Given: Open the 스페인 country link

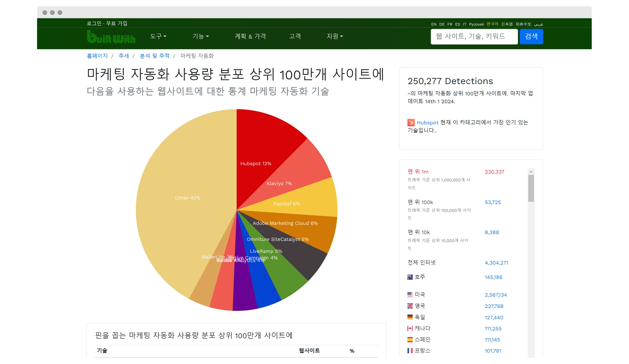Looking at the screenshot, I should tap(422, 340).
